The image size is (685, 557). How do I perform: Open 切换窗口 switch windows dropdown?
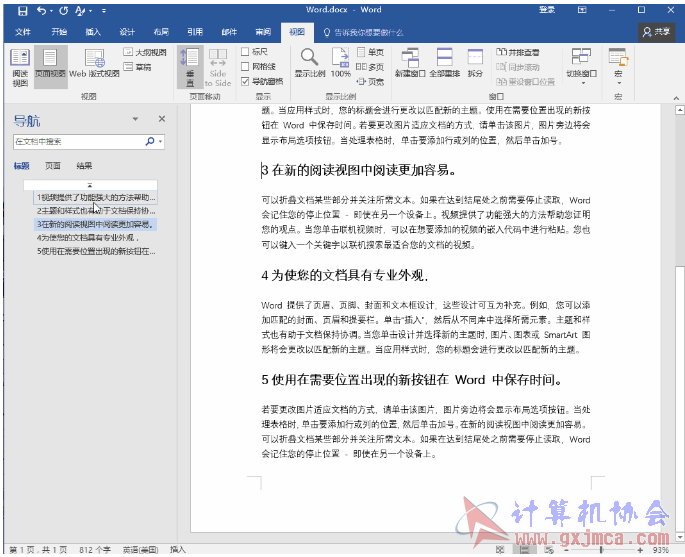click(x=581, y=66)
